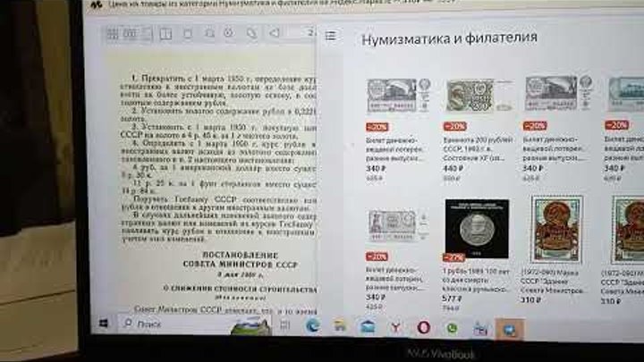Open the '1 рубль 1989' coin product title

click(x=476, y=281)
